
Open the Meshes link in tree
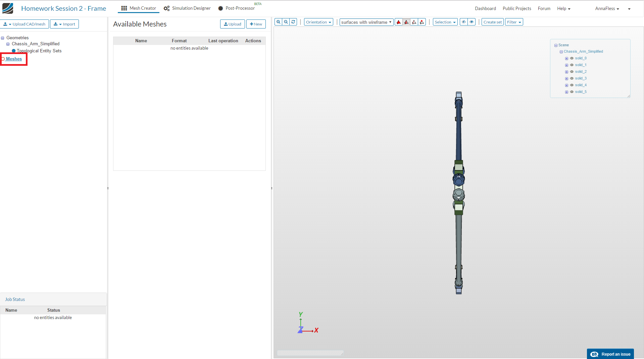tap(14, 59)
